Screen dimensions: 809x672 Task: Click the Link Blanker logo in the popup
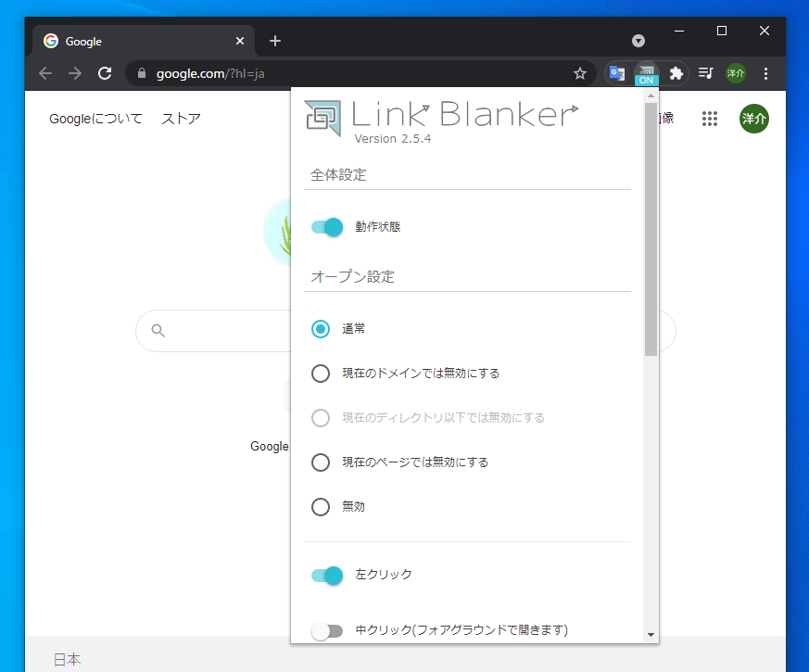322,115
